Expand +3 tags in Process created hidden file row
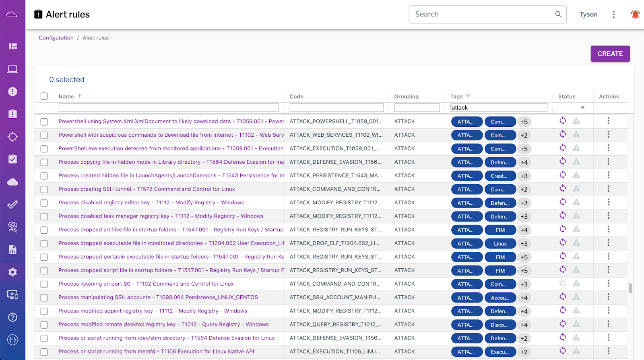644x360 pixels. click(524, 176)
